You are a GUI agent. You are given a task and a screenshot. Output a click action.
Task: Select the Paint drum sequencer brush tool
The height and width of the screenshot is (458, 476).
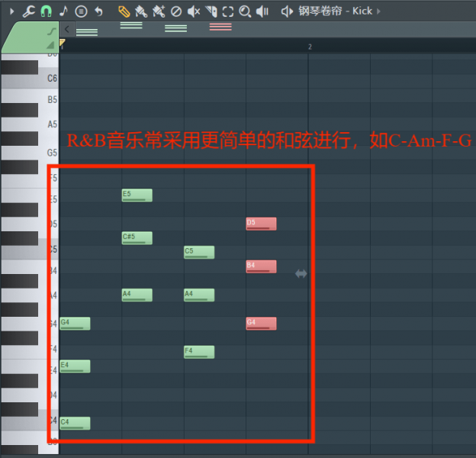159,11
